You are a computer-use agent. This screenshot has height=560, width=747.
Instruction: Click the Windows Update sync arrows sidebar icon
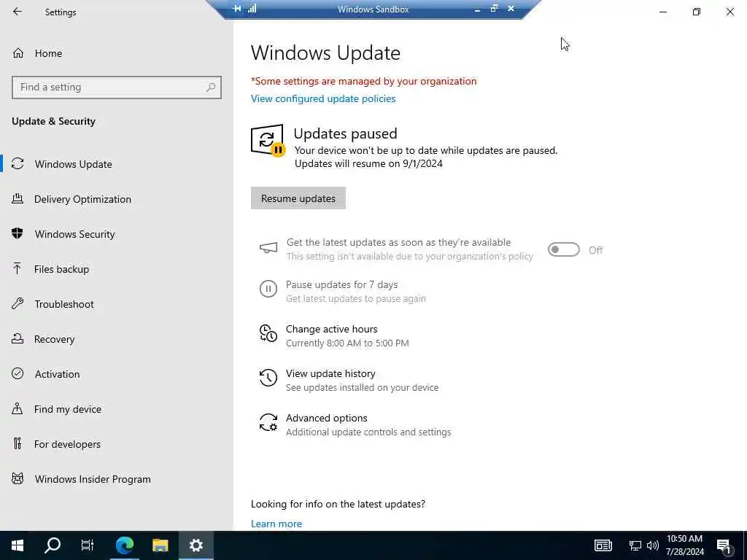click(18, 164)
